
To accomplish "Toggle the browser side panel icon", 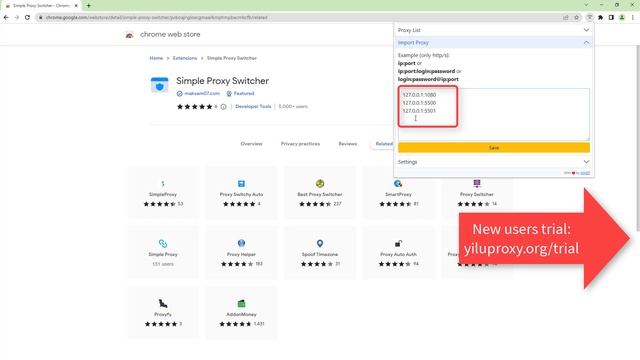I will (611, 18).
